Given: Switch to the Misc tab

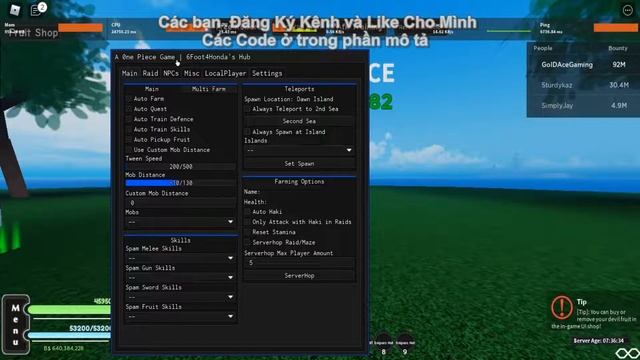Looking at the screenshot, I should tap(191, 73).
